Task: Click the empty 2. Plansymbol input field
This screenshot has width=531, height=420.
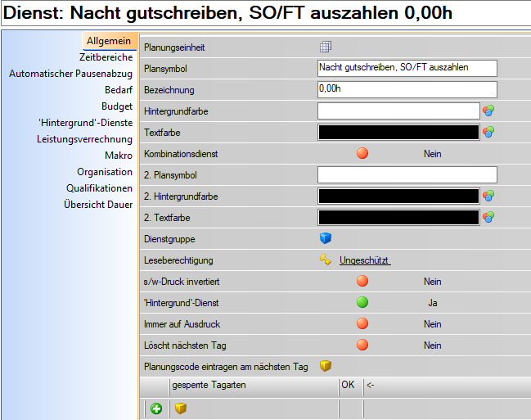Action: [407, 174]
